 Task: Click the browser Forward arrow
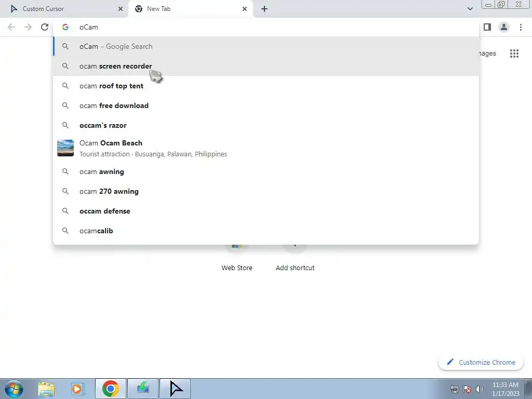[x=28, y=27]
